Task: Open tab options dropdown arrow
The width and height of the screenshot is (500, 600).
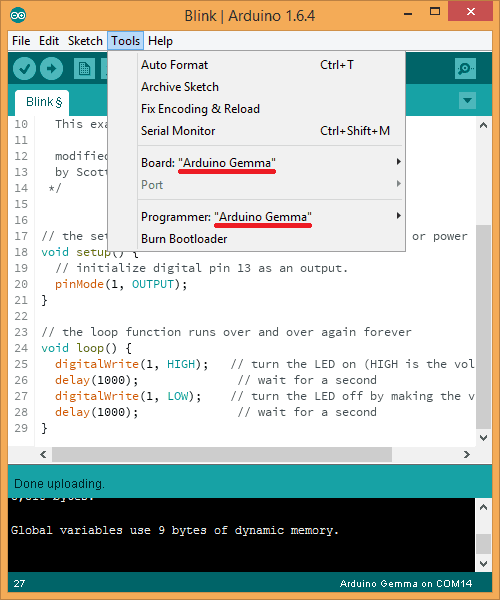Action: (467, 101)
